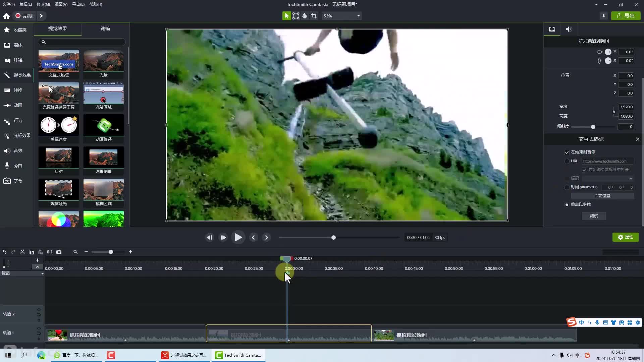Screen dimensions: 644x362
Task: Open the 文件(F) menu
Action: 9,4
